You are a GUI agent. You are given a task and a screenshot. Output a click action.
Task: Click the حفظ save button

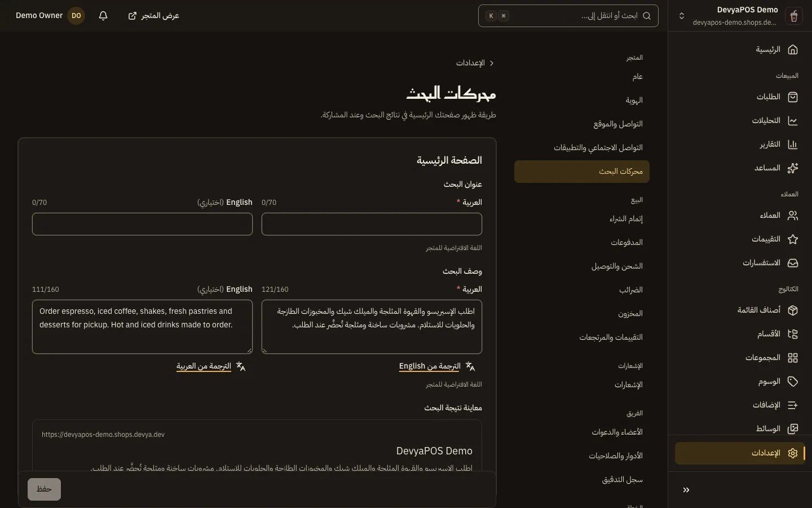(44, 489)
